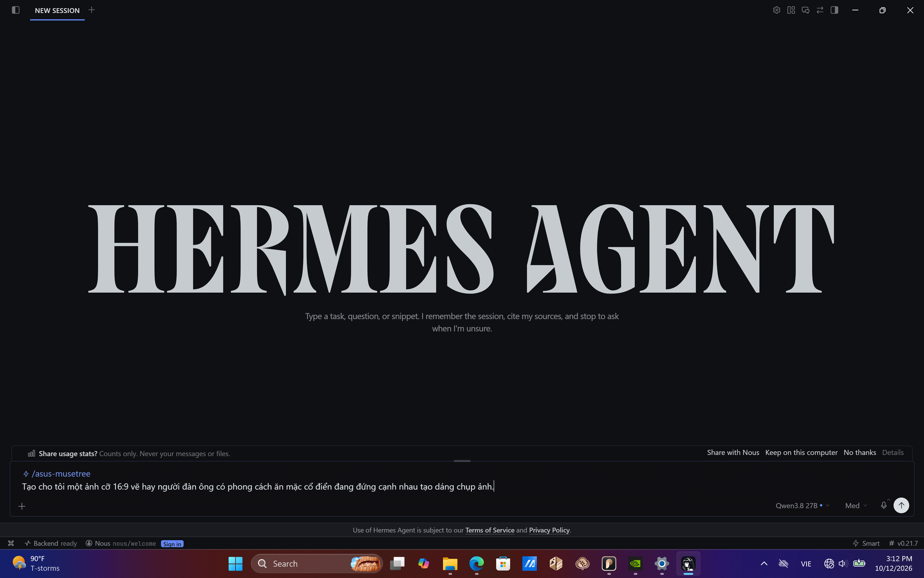Start voice input with the microphone icon

click(883, 505)
